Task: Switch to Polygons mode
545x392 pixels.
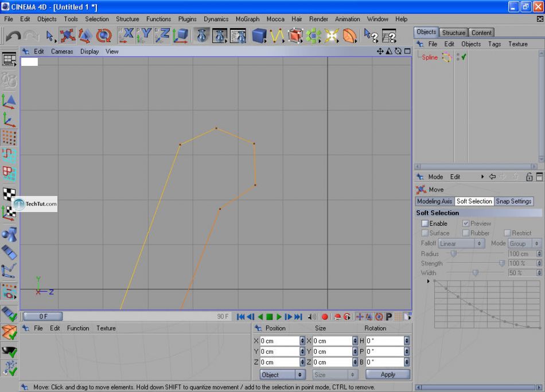Action: [x=9, y=174]
